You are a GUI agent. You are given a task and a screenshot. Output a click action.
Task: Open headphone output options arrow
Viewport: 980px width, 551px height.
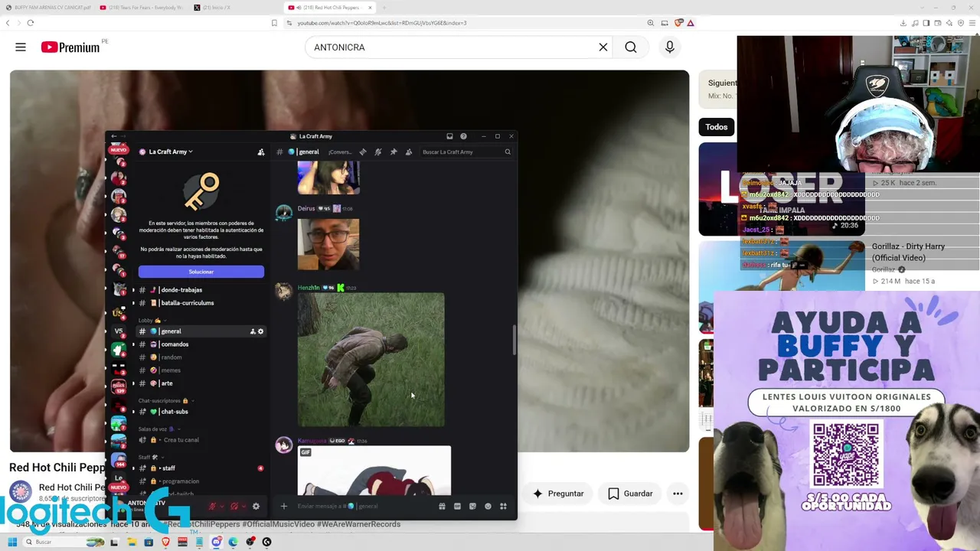click(x=244, y=506)
